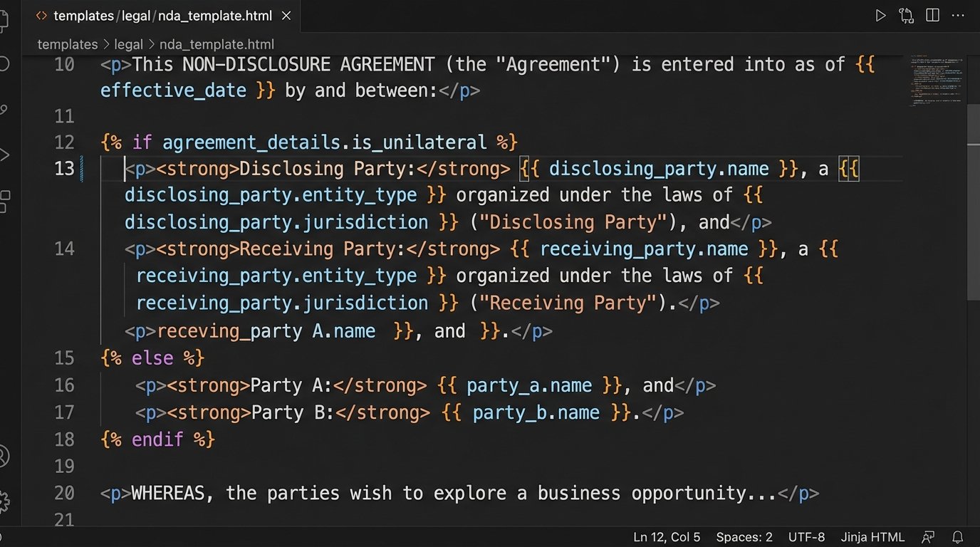Open the Manage gear icon
Screen dimensions: 980x547
point(4,501)
